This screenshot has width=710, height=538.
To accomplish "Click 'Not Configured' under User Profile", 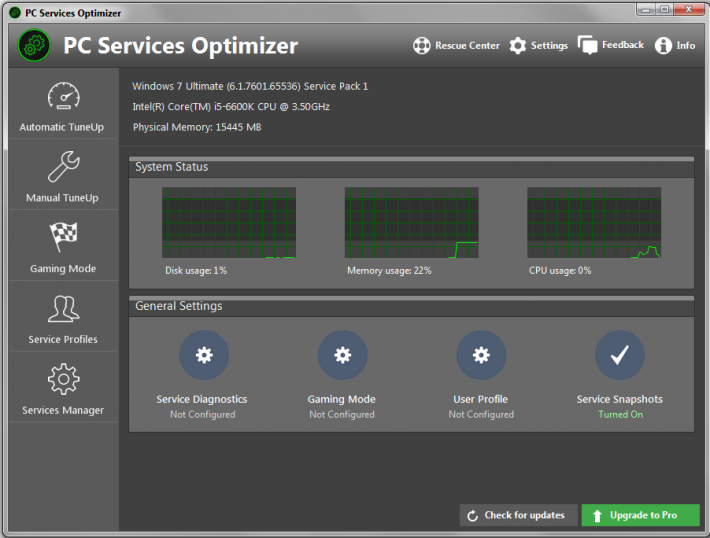I will [x=481, y=415].
